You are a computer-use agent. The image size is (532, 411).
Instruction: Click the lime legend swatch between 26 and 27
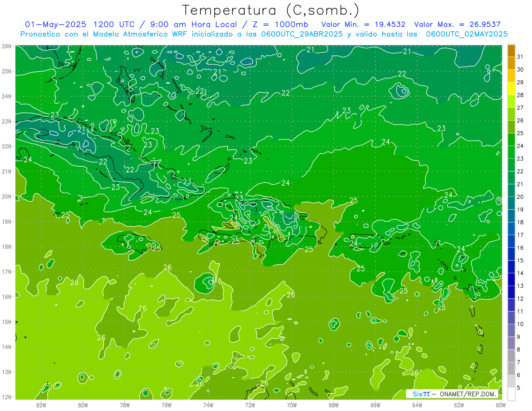coord(511,114)
